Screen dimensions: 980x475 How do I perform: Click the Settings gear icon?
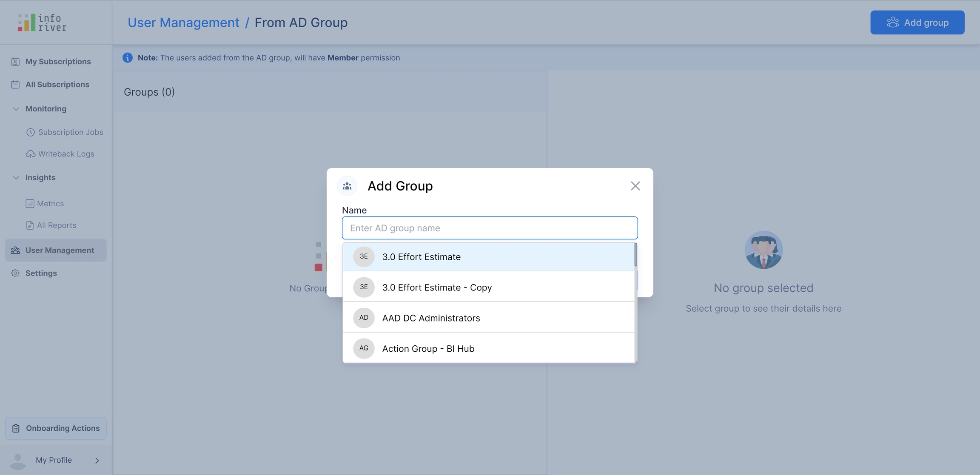click(x=15, y=273)
